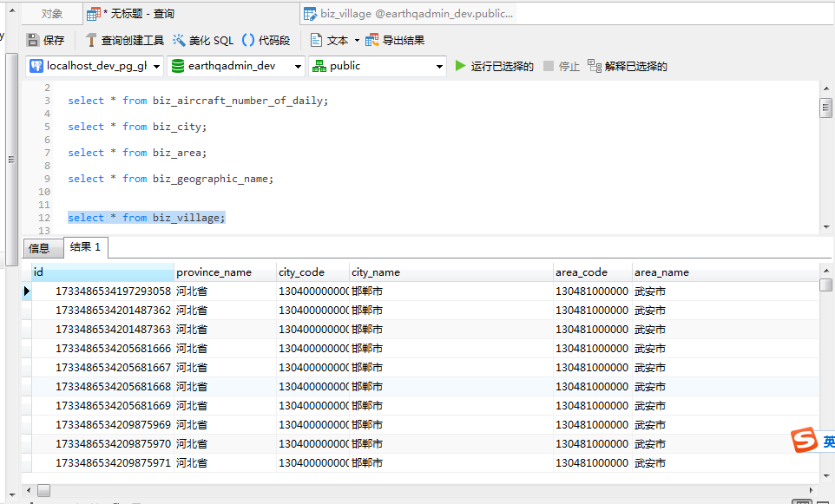Click the query line 'select * from biz_city;'
The height and width of the screenshot is (504, 835).
click(x=137, y=127)
